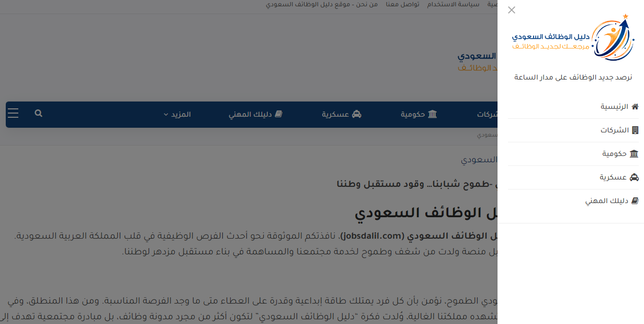This screenshot has height=324, width=644.
Task: Click the search magnifier icon in navbar
Action: click(38, 113)
